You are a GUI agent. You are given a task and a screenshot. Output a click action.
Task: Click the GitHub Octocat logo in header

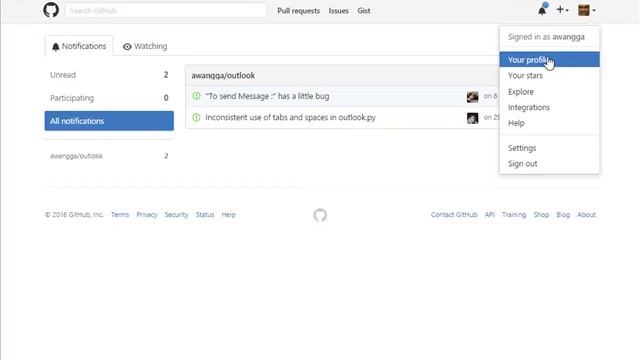(x=51, y=10)
